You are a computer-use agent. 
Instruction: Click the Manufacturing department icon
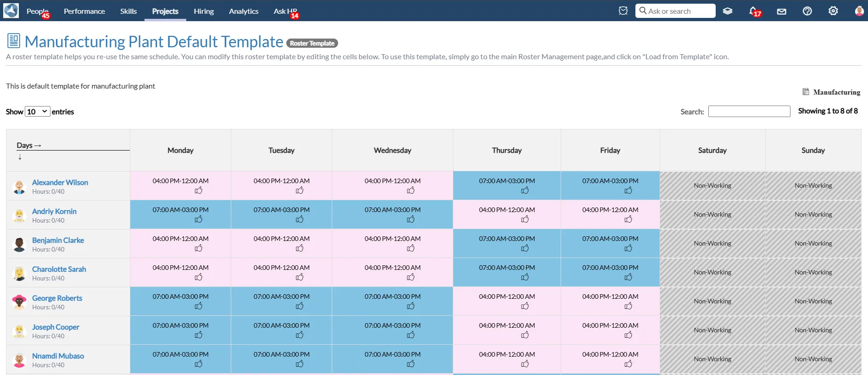(806, 92)
